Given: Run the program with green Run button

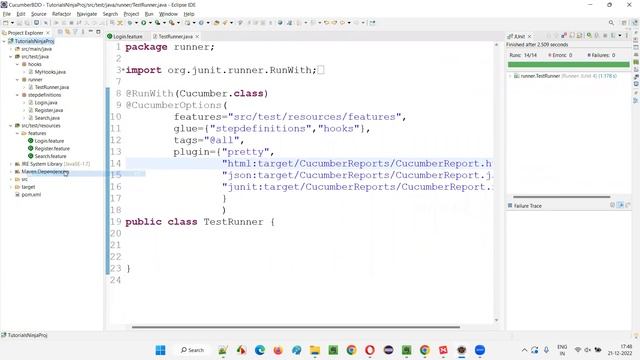Looking at the screenshot, I should [x=144, y=23].
